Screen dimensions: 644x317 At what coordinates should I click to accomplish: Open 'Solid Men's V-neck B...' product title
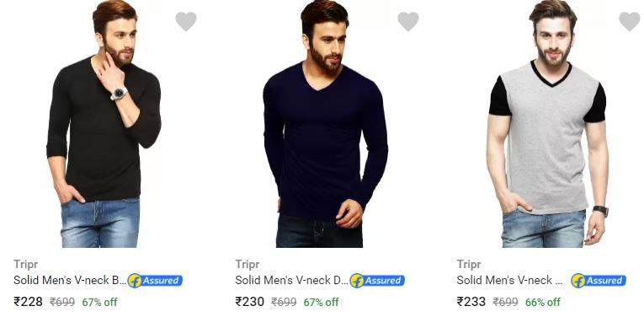click(70, 281)
